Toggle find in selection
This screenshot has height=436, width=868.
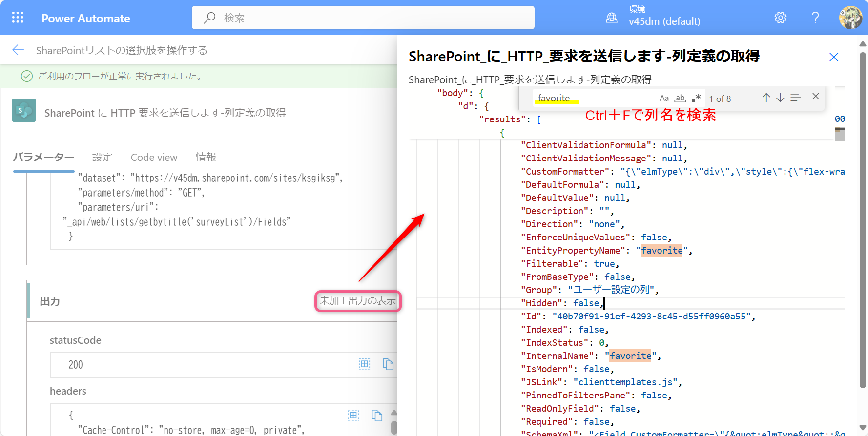[x=796, y=98]
